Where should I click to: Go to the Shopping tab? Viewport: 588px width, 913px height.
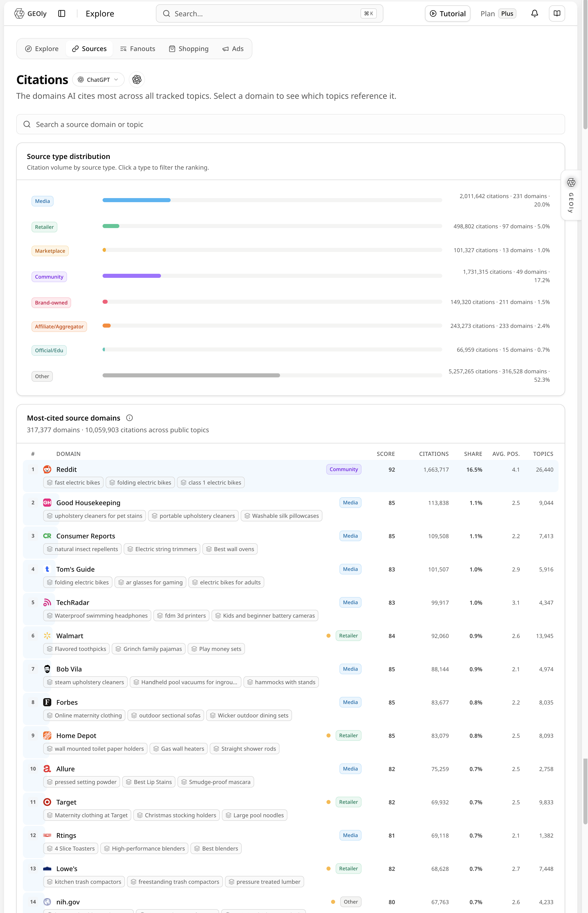[x=189, y=49]
